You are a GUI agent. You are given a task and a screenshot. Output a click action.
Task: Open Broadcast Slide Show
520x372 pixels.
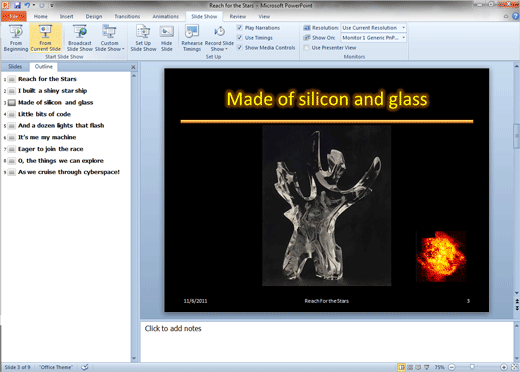80,38
